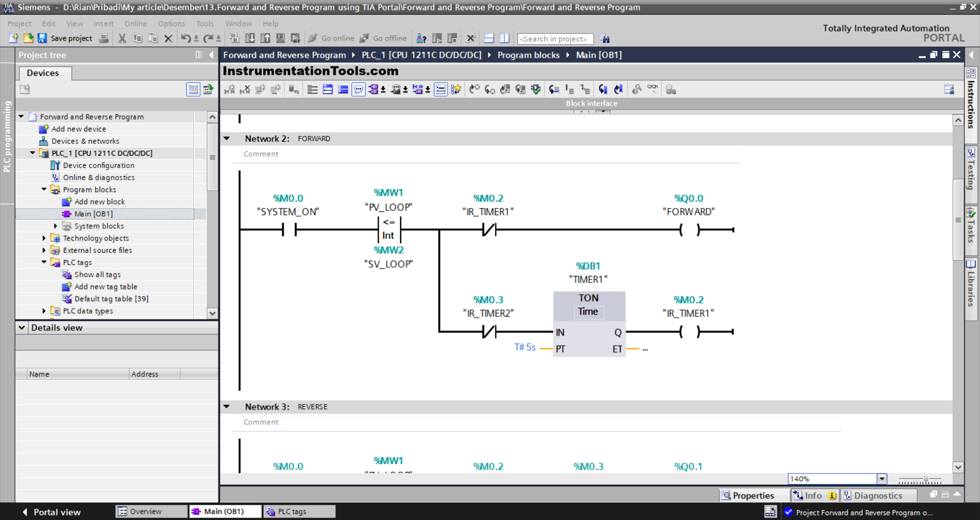The width and height of the screenshot is (980, 520).
Task: Toggle network comments on/off button
Action: [x=440, y=89]
